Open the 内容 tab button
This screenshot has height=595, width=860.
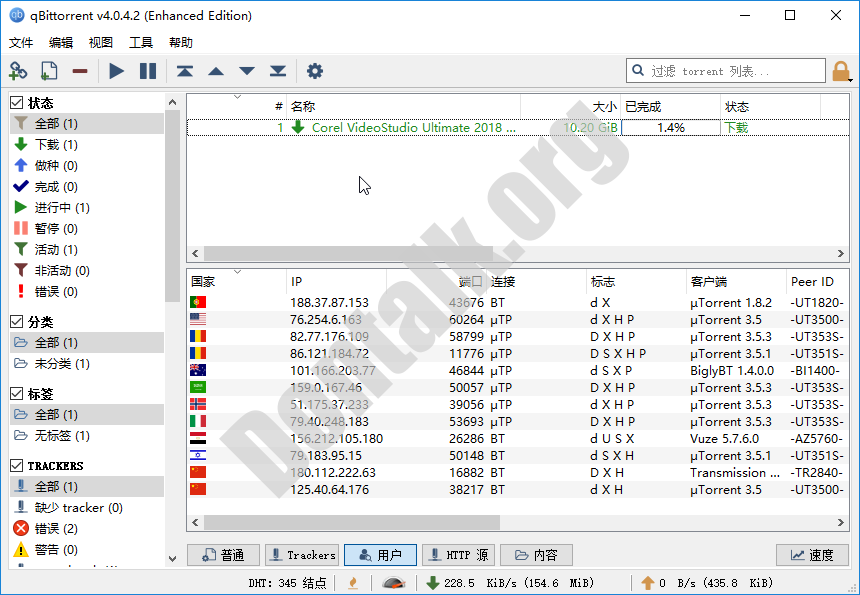click(536, 555)
